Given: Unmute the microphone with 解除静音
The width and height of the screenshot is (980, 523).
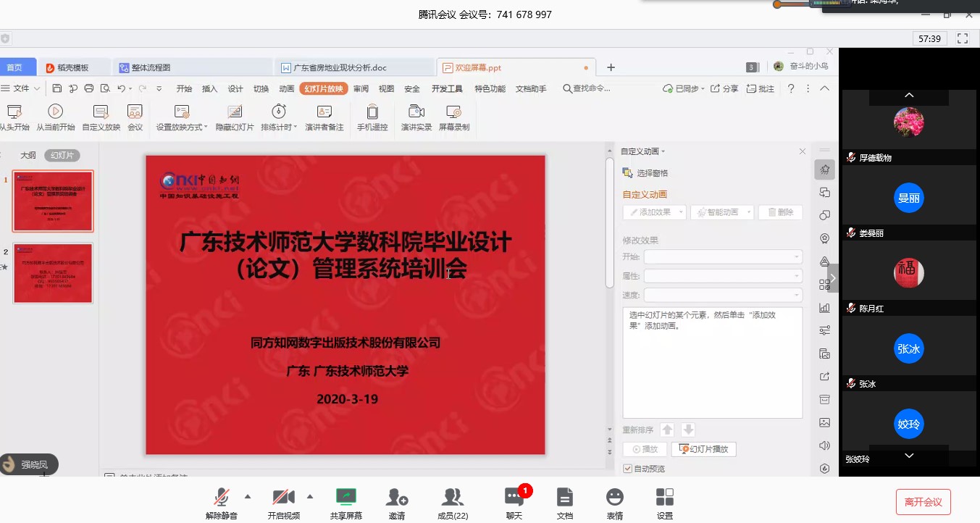Looking at the screenshot, I should (x=222, y=498).
